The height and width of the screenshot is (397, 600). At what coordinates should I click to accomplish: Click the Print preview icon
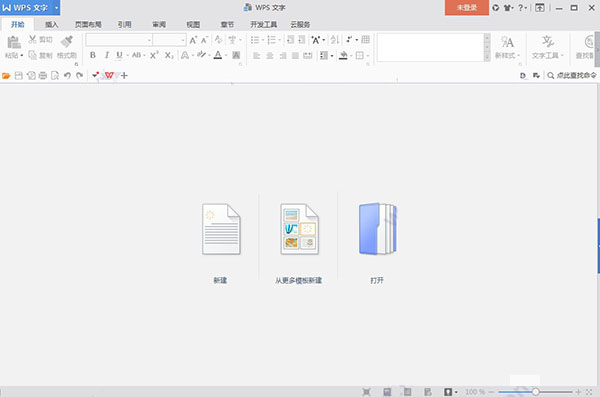[x=55, y=76]
